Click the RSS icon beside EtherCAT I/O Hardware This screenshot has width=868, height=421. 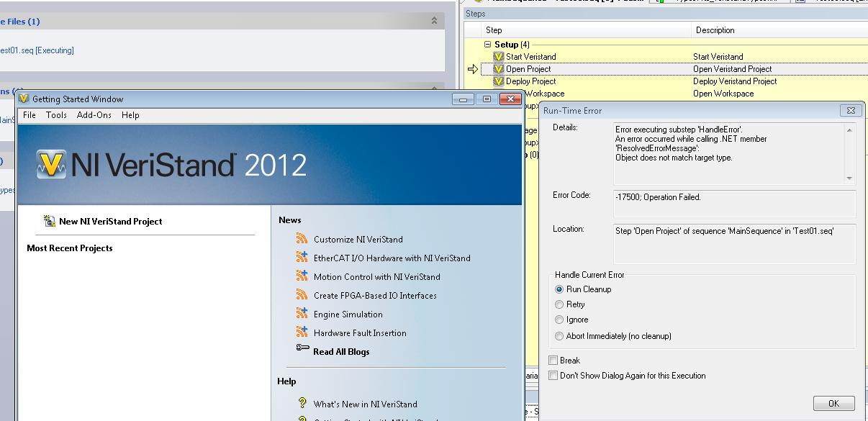pyautogui.click(x=302, y=258)
